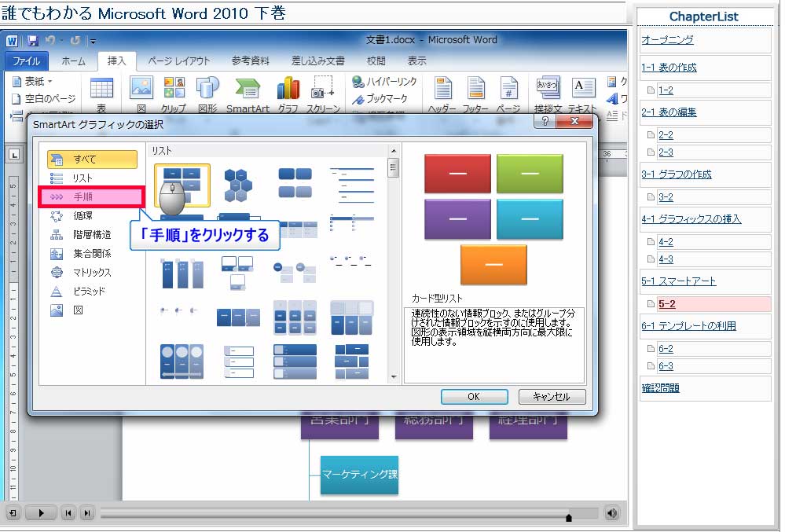Skip to next chapter button
The image size is (785, 532).
pos(86,512)
